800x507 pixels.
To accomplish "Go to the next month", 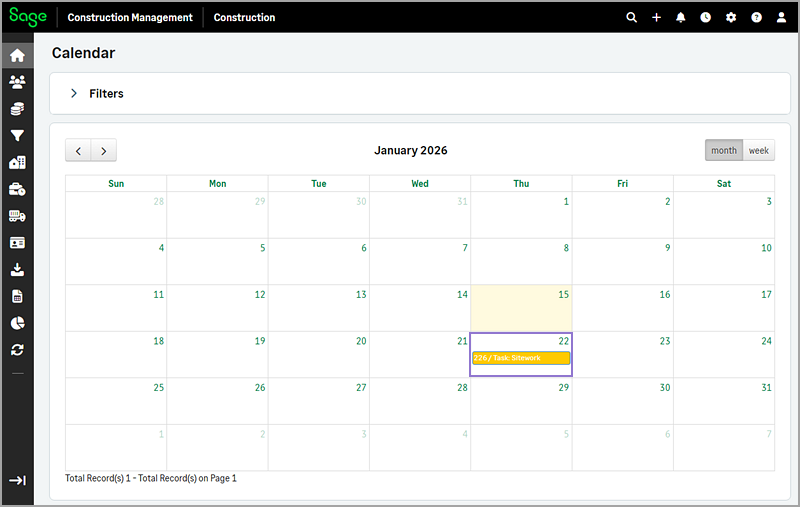I will coord(104,151).
